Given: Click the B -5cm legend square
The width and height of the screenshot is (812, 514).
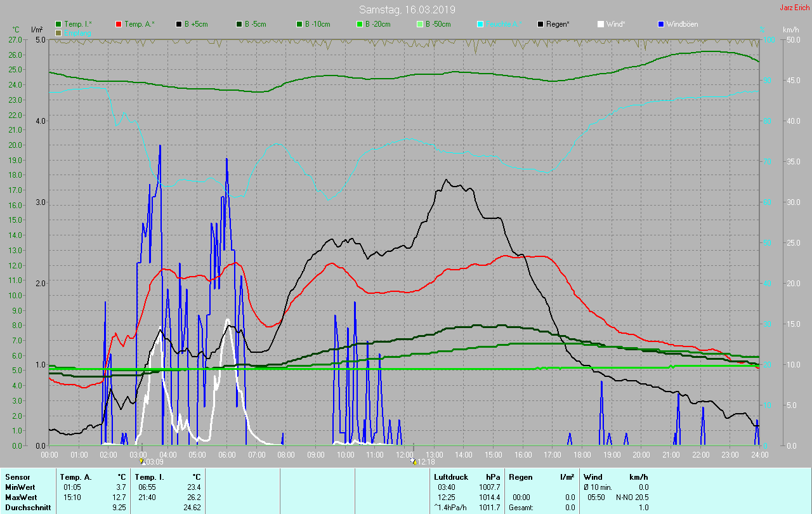Looking at the screenshot, I should click(240, 24).
